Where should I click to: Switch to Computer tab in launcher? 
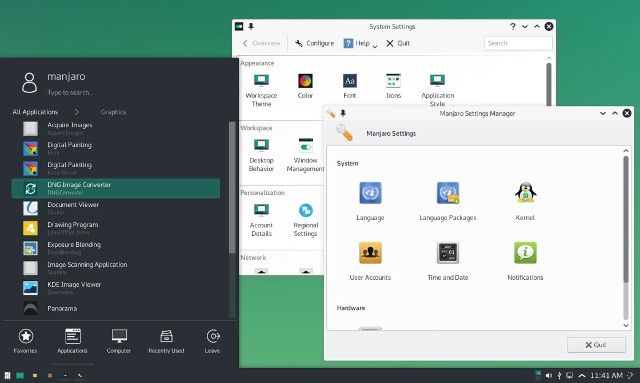[x=119, y=341]
